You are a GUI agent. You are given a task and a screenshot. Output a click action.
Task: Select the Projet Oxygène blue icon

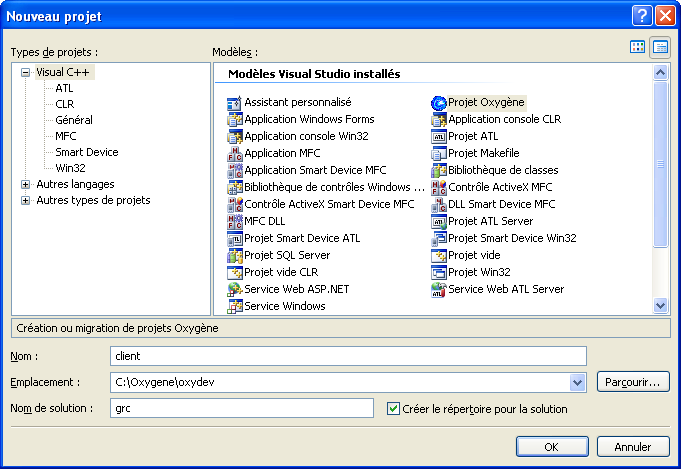(438, 103)
